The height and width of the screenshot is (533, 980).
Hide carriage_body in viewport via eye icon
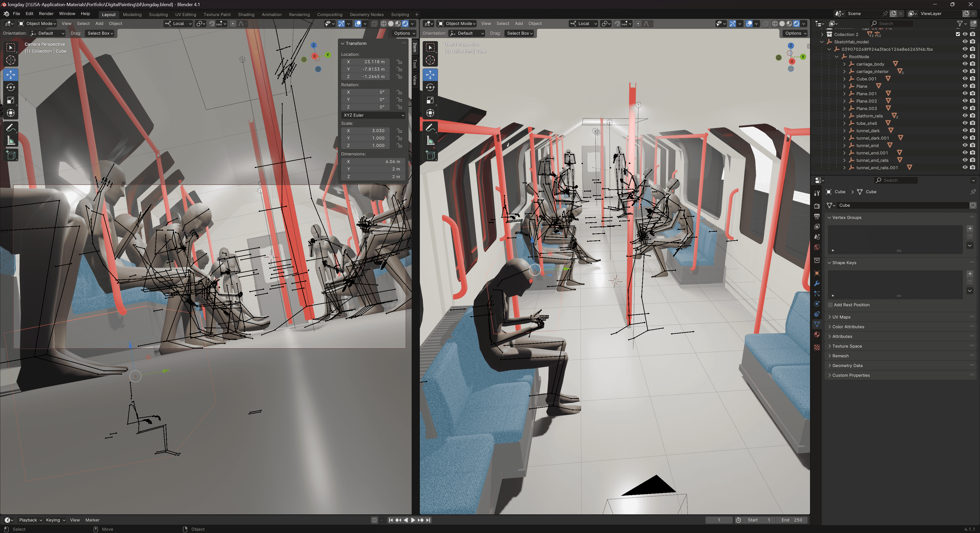tap(965, 64)
